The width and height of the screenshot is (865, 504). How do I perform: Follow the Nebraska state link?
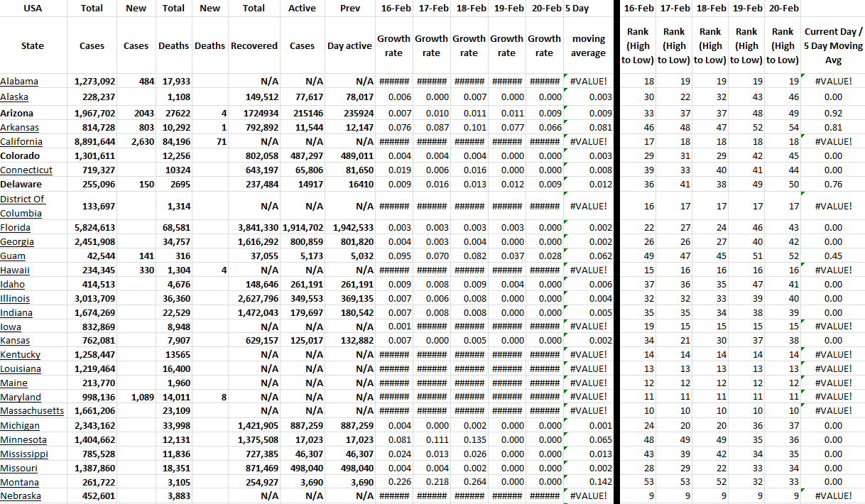point(21,496)
